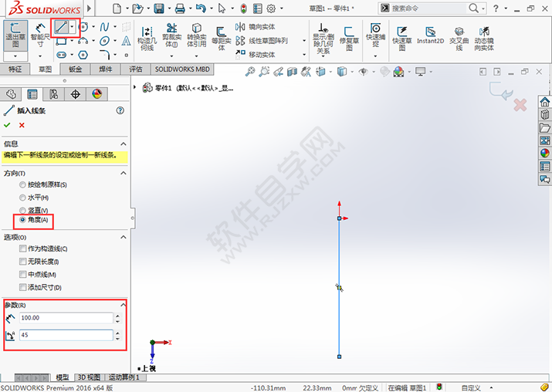Click the Exit Sketch (退出草图) button

[x=15, y=35]
